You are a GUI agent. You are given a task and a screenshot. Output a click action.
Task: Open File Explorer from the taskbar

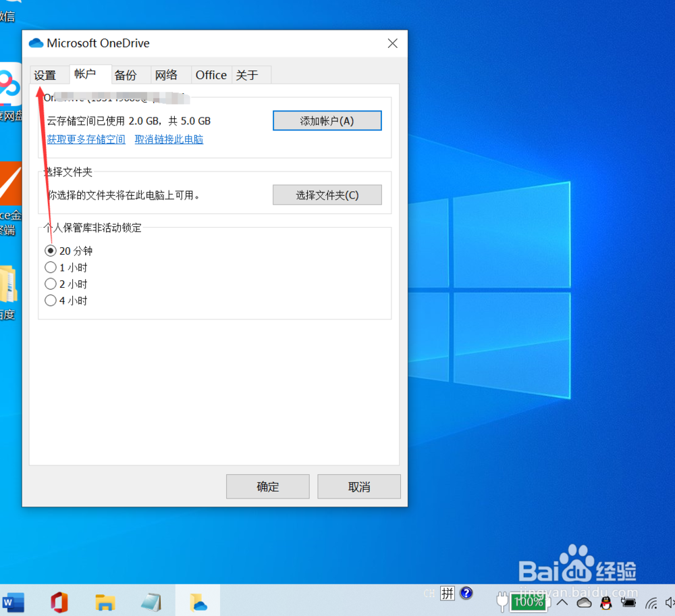coord(105,602)
